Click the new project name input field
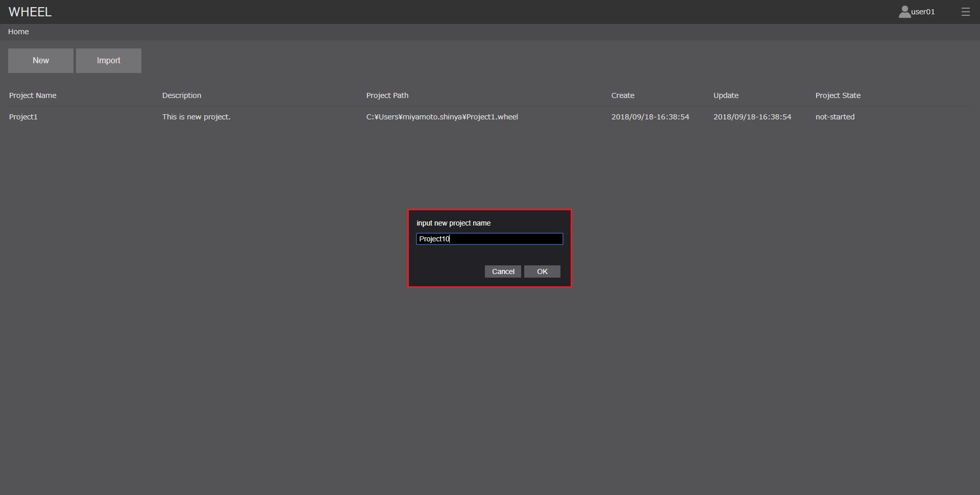The height and width of the screenshot is (495, 980). (489, 239)
